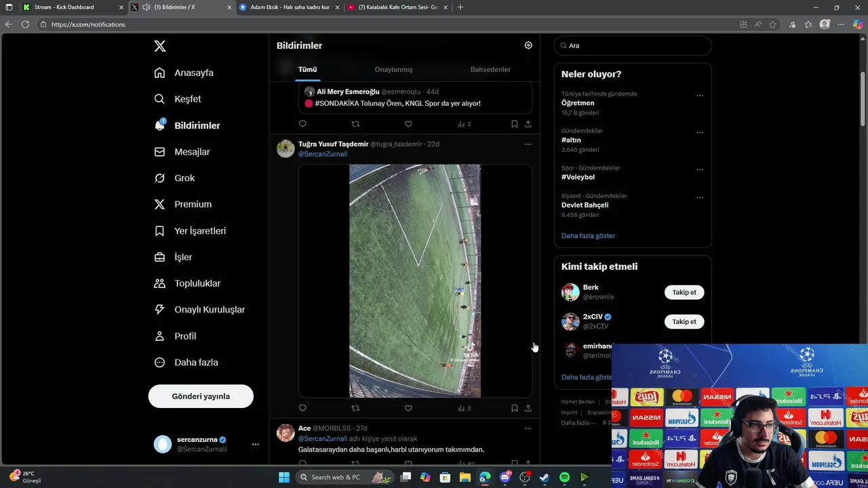This screenshot has width=868, height=488.
Task: Open Öğretmen trending topic
Action: click(x=578, y=103)
